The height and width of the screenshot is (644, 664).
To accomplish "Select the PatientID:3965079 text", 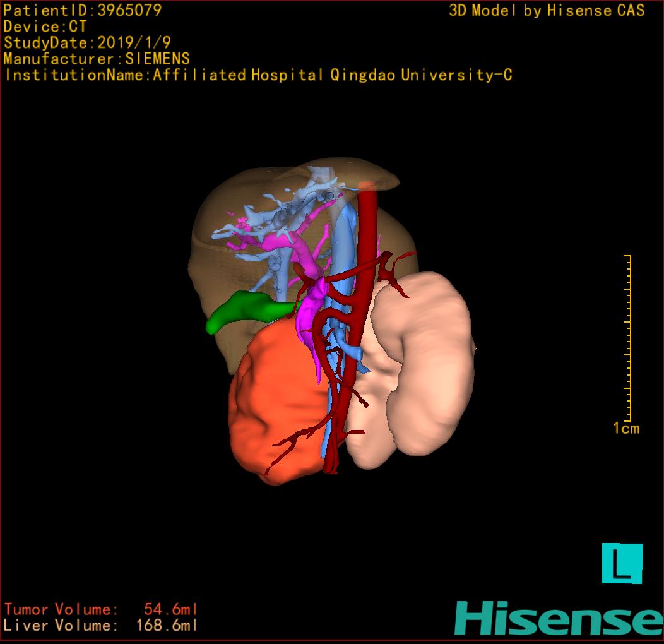I will pos(83,10).
